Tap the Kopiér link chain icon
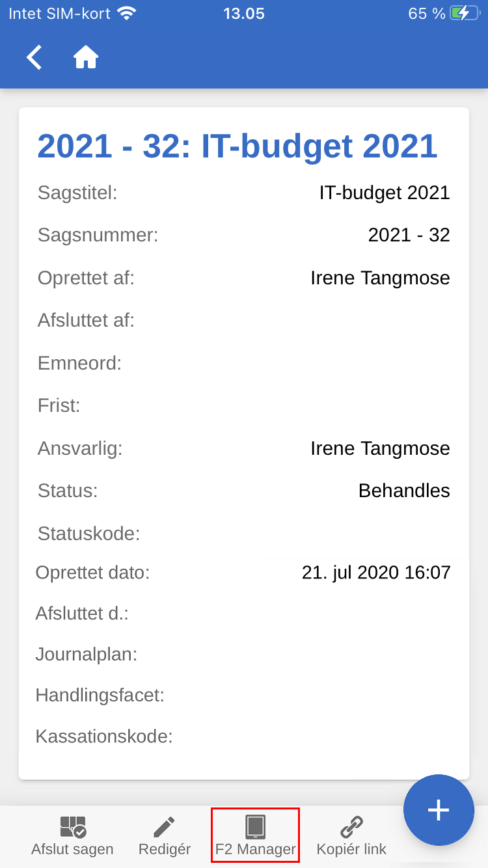 [351, 827]
